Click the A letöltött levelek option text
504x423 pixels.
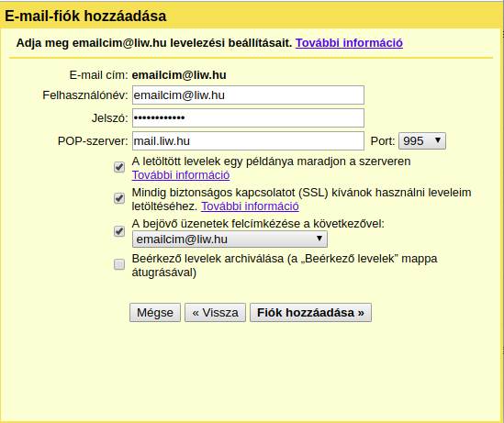[271, 161]
